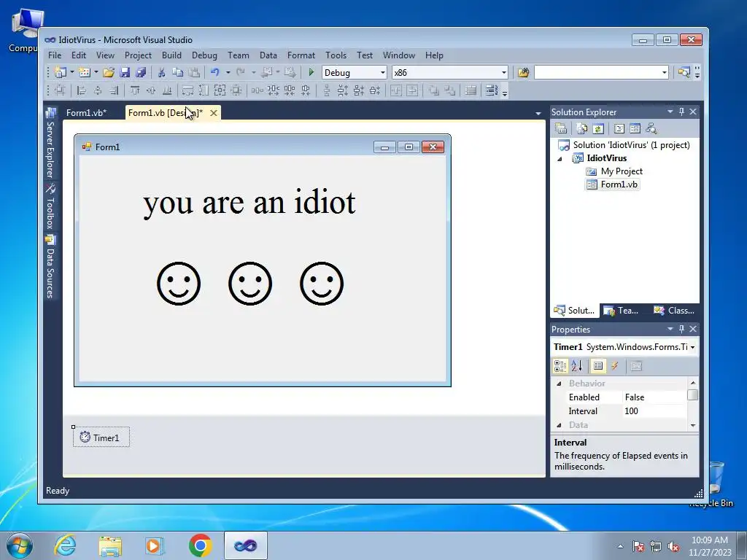The height and width of the screenshot is (560, 747).
Task: Open the Toolbox side panel
Action: [50, 206]
